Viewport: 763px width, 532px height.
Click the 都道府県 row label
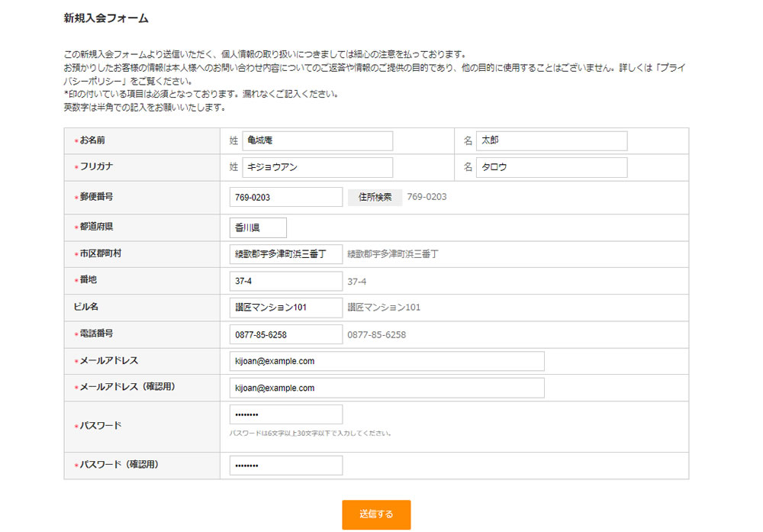(x=96, y=227)
